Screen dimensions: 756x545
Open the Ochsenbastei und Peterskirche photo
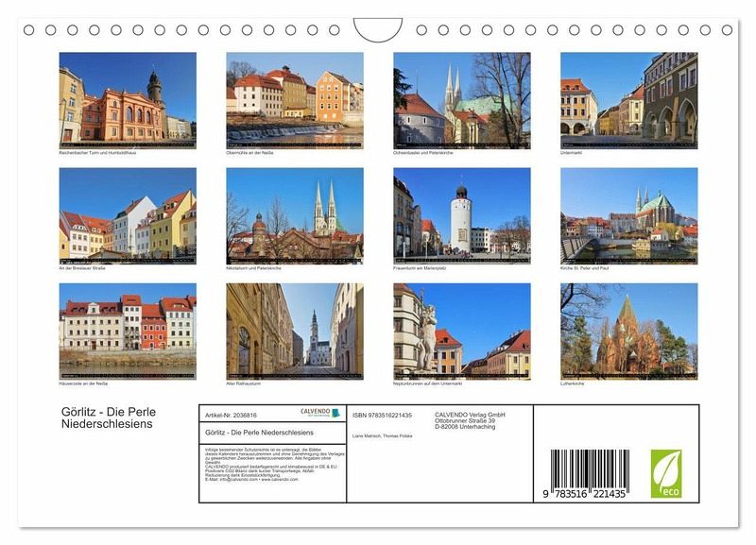[462, 100]
